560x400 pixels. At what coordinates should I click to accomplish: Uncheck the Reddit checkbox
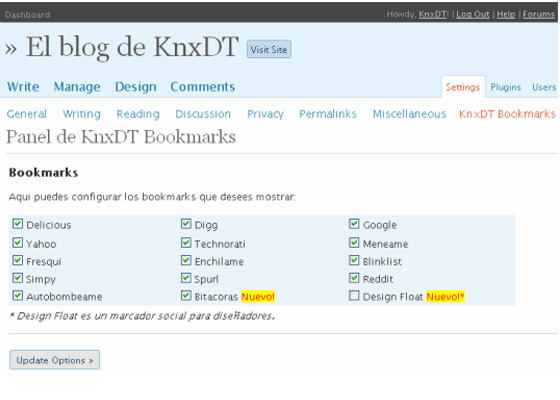point(354,278)
